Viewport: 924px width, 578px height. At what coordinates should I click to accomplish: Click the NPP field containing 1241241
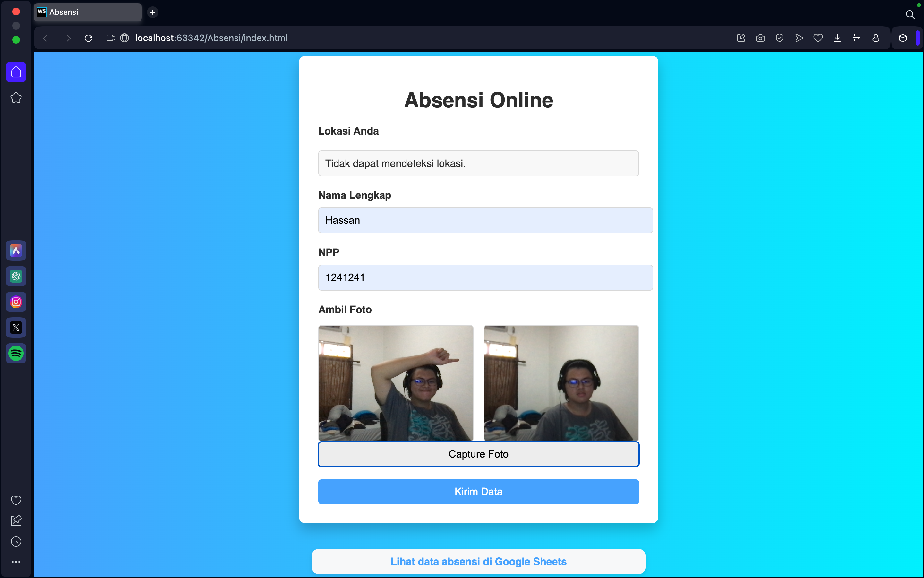(485, 277)
